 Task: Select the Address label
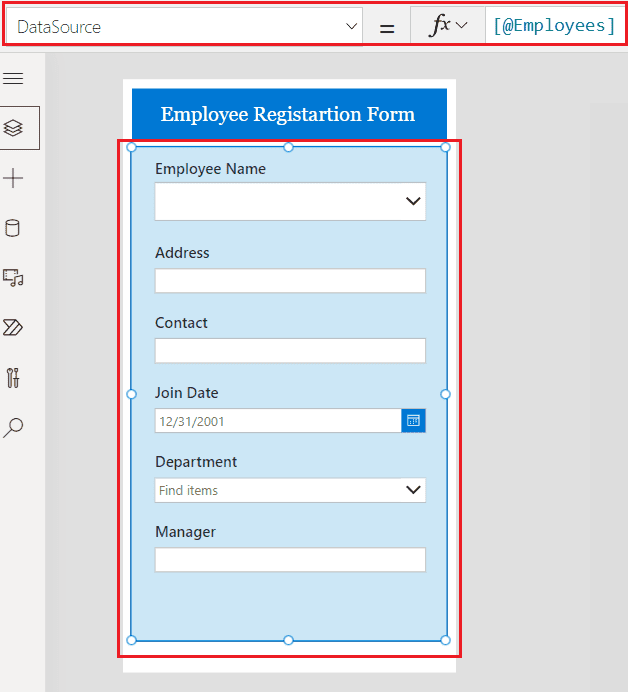pyautogui.click(x=182, y=253)
